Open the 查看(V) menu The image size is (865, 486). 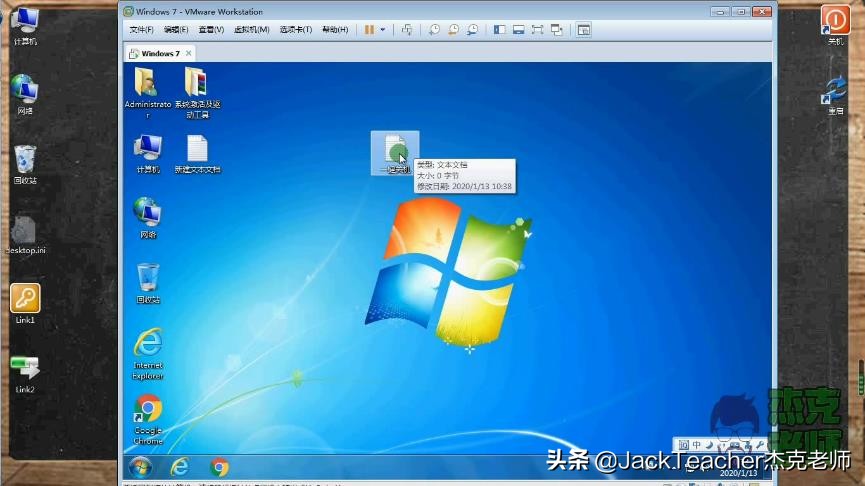coord(211,30)
